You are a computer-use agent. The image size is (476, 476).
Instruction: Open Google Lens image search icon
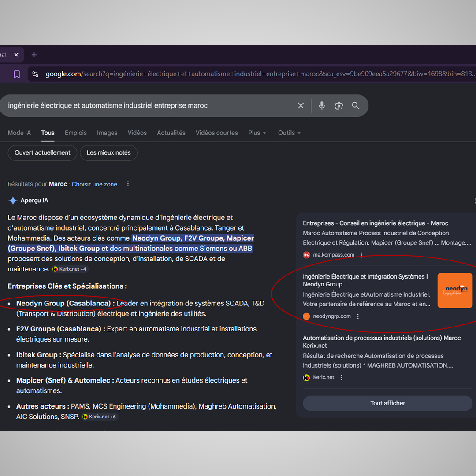pos(338,106)
